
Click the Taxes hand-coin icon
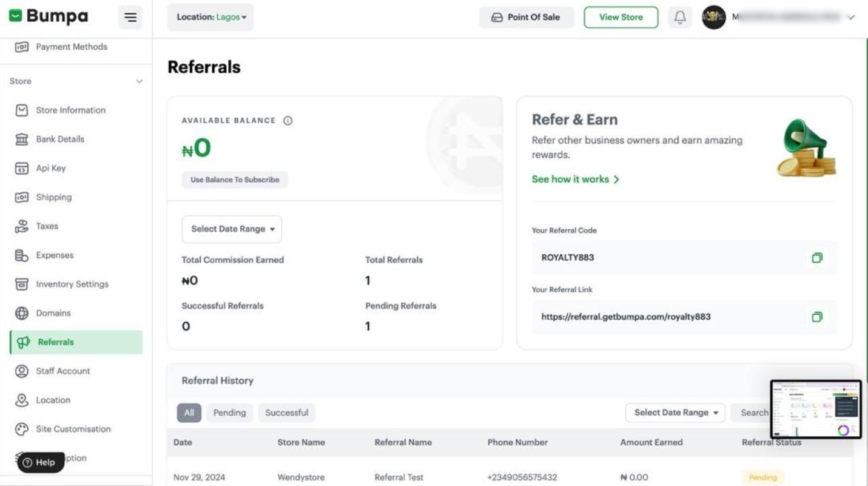tap(22, 226)
